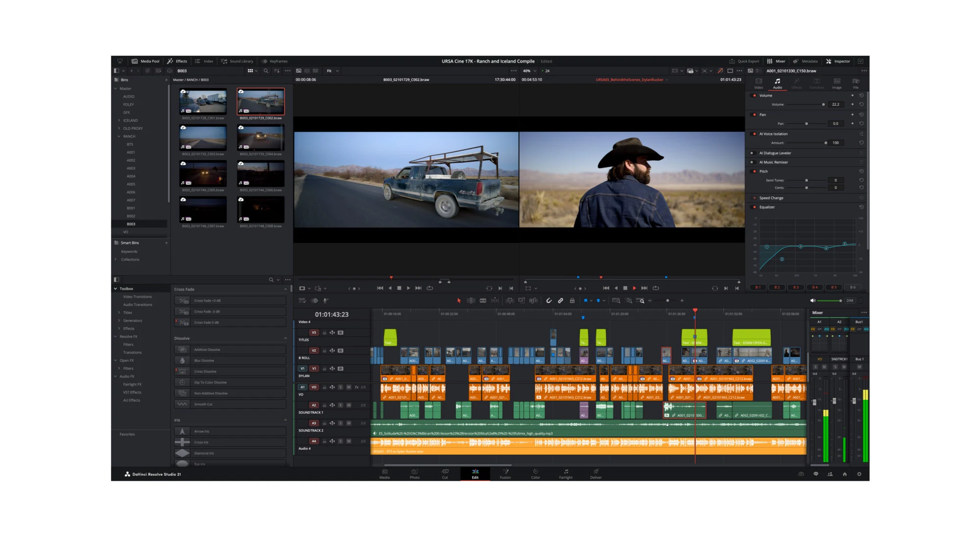Switch to the Fairlight page
Viewport: 980px width, 536px height.
point(565,474)
